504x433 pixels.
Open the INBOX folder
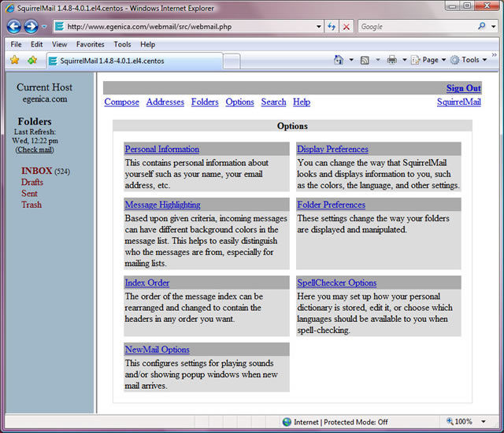[37, 171]
